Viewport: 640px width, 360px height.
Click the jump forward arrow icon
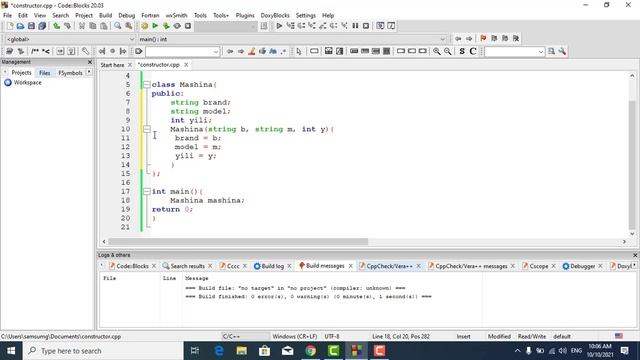click(469, 38)
